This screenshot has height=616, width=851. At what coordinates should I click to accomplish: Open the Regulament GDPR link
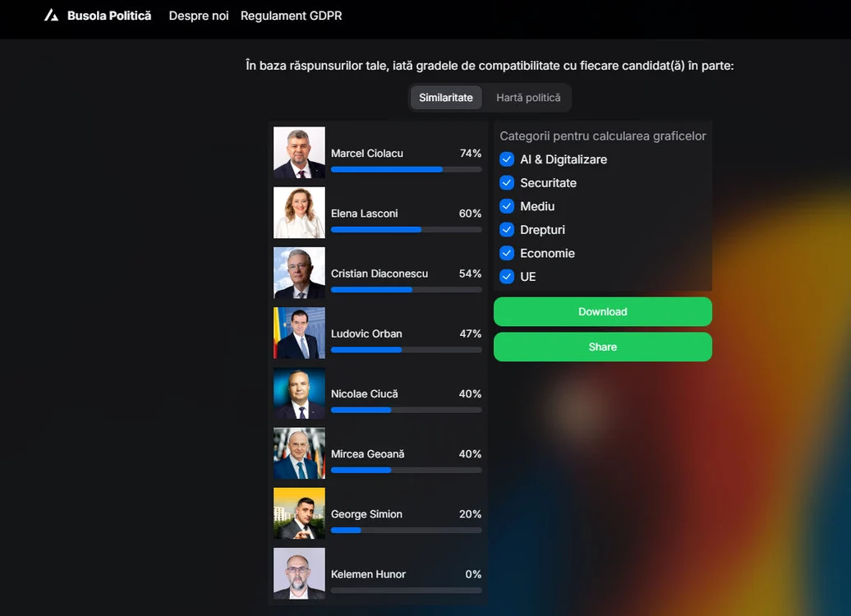(291, 16)
